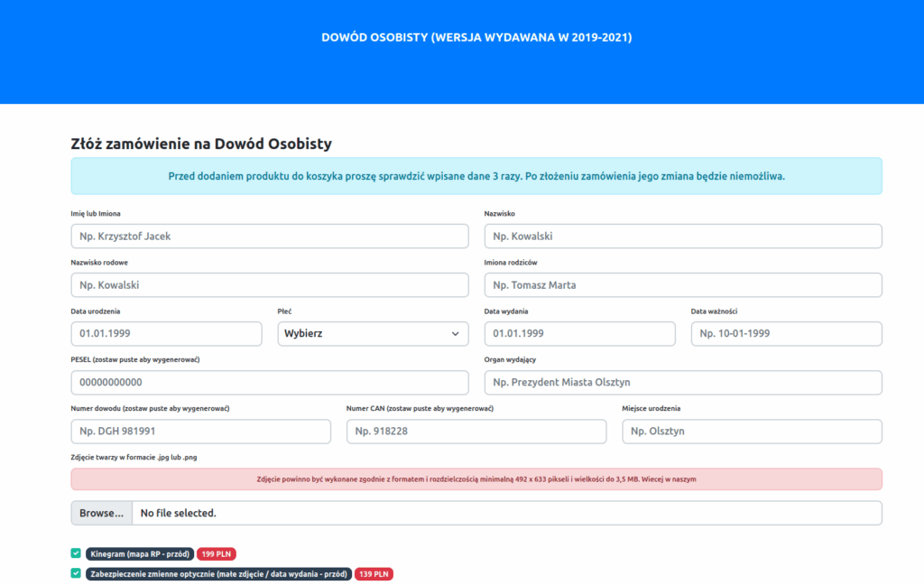Screen dimensions: 924x585
Task: Click the No file selected field
Action: 507,513
